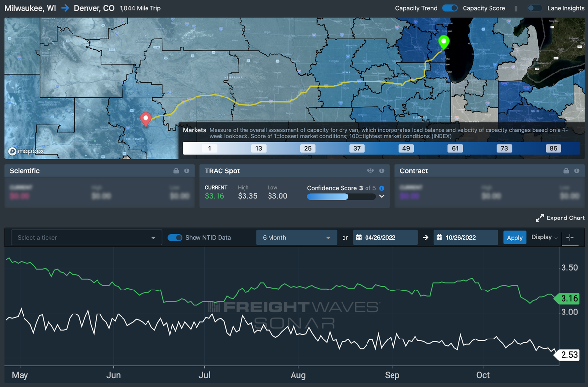
Task: Open the Mapbox logo link
Action: pos(26,151)
